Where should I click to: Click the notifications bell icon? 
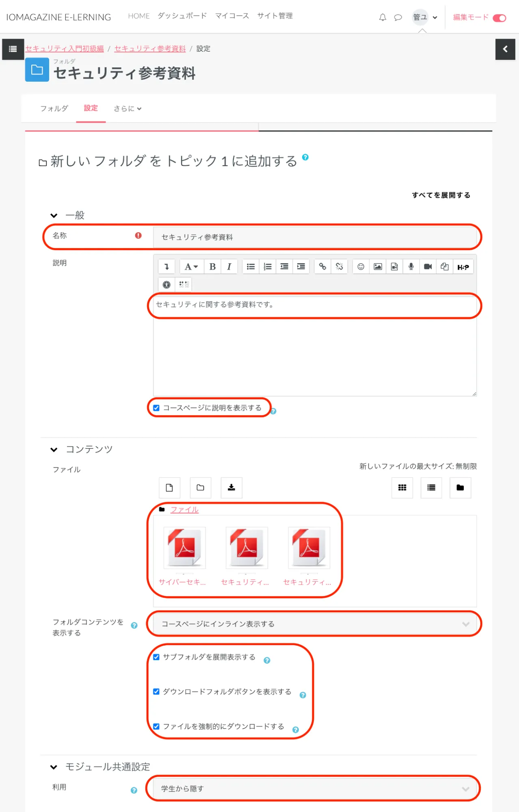tap(382, 17)
